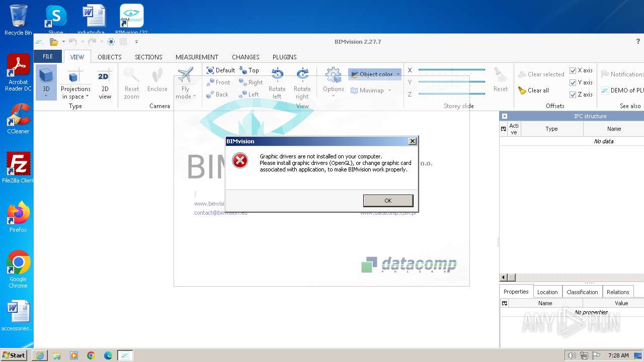Switch to the SECTIONS ribbon tab
The image size is (644, 362).
(148, 57)
